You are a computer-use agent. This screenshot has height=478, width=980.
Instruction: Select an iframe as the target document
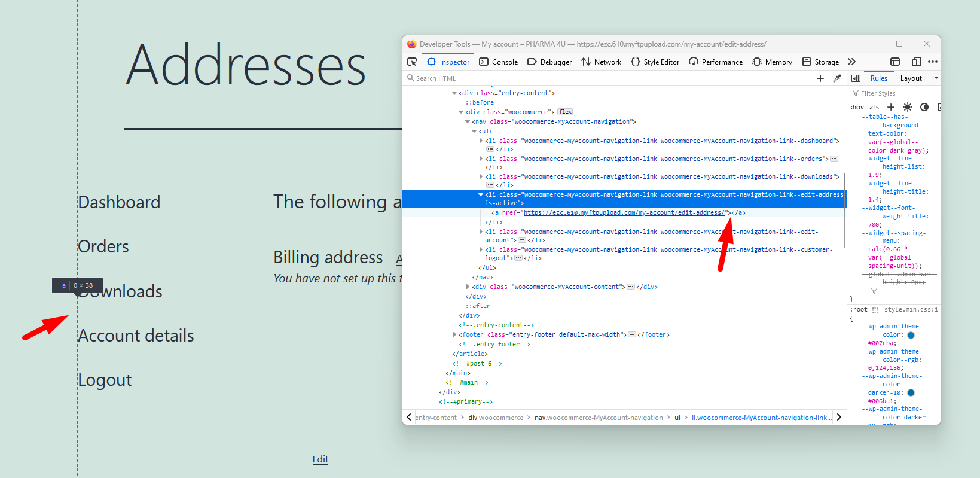point(895,62)
